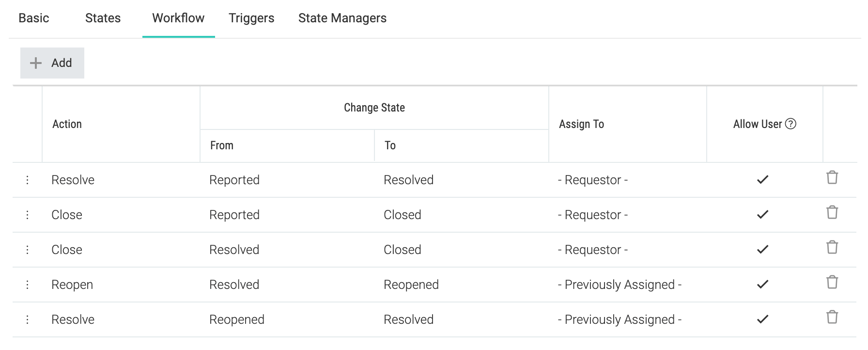Open the States tab
This screenshot has width=868, height=350.
pos(103,18)
